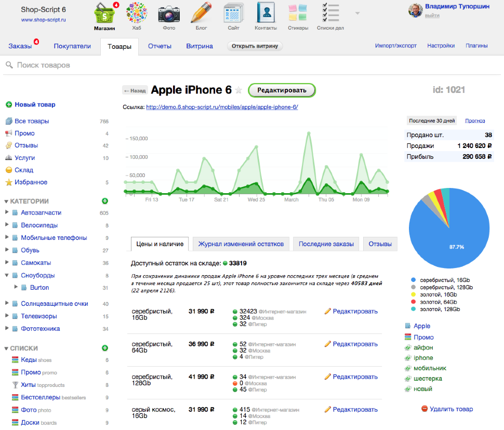This screenshot has width=504, height=430.
Task: Click Удалить товар delete link
Action: pyautogui.click(x=451, y=409)
